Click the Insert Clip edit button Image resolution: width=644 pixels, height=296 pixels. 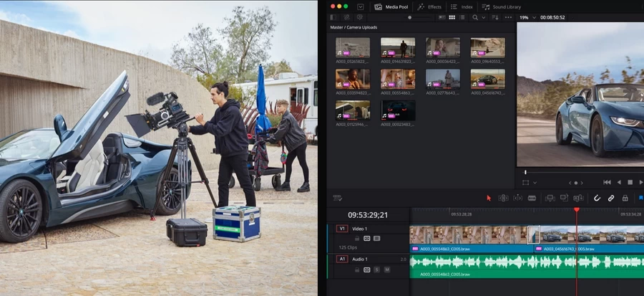tap(550, 198)
